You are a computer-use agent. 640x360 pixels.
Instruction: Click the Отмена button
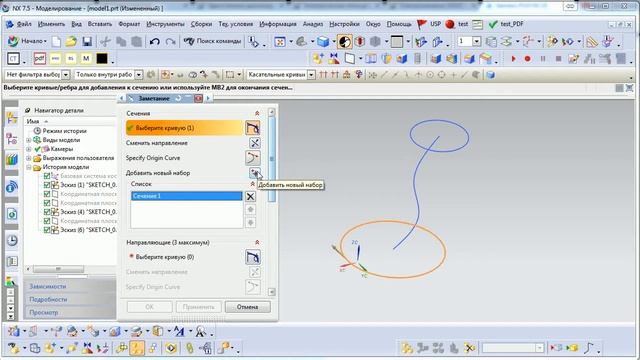(x=247, y=307)
